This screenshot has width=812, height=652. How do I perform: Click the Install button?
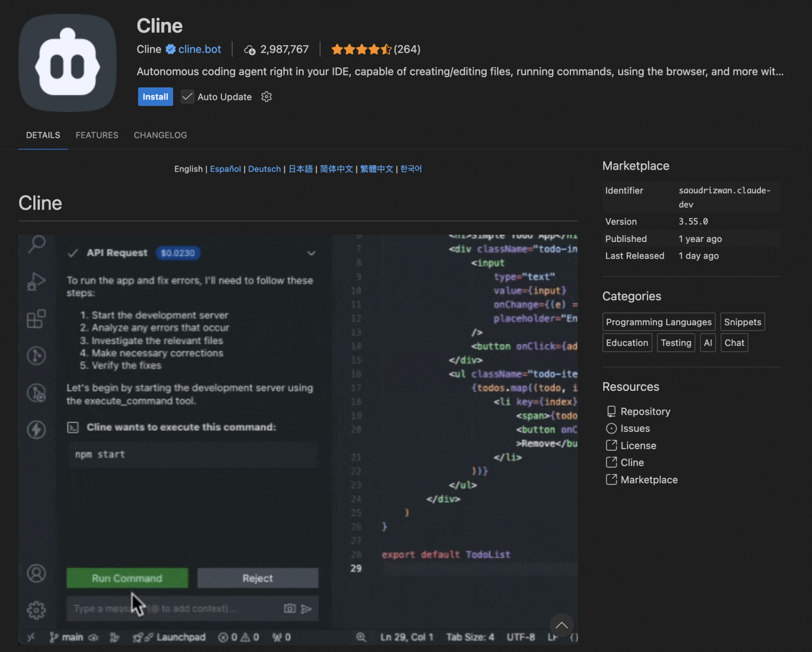(x=155, y=97)
